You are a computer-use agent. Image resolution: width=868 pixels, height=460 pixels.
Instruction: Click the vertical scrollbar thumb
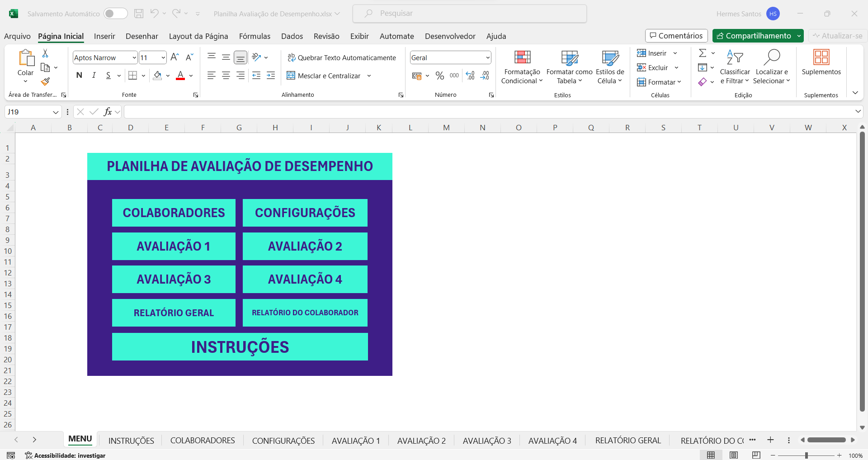pos(862,271)
